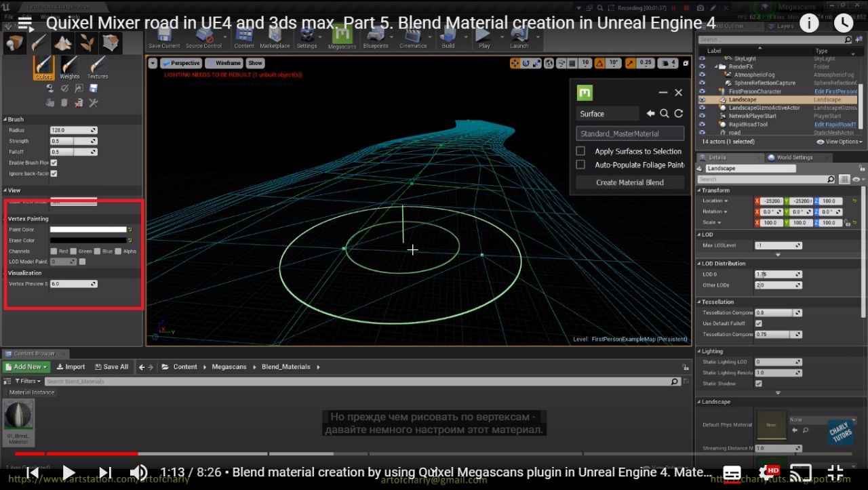868x490 pixels.
Task: Toggle viewport grid snapping icon
Action: 571,63
